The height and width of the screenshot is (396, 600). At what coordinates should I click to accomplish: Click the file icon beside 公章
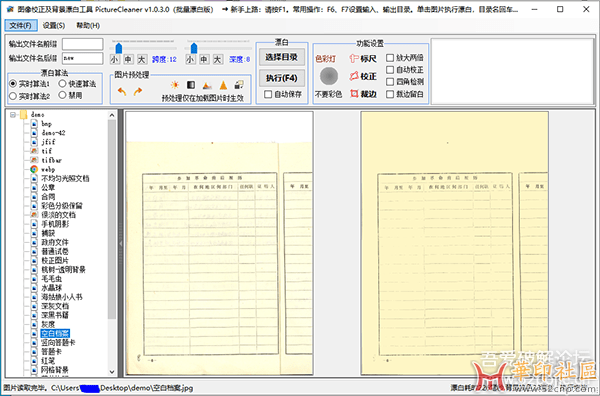point(34,187)
